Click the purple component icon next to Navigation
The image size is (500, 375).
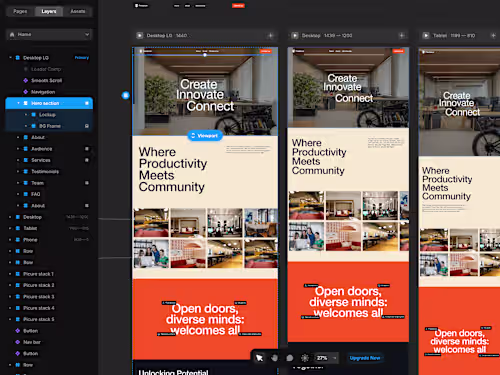[x=26, y=92]
